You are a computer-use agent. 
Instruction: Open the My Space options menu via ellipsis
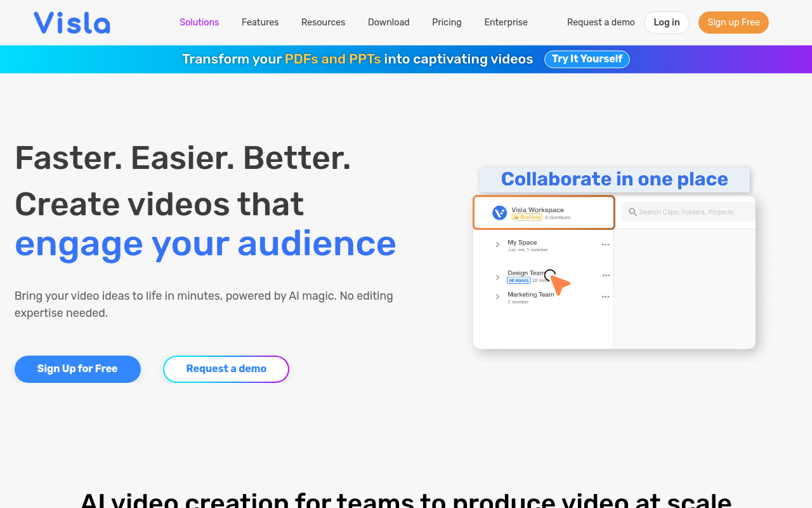coord(605,244)
